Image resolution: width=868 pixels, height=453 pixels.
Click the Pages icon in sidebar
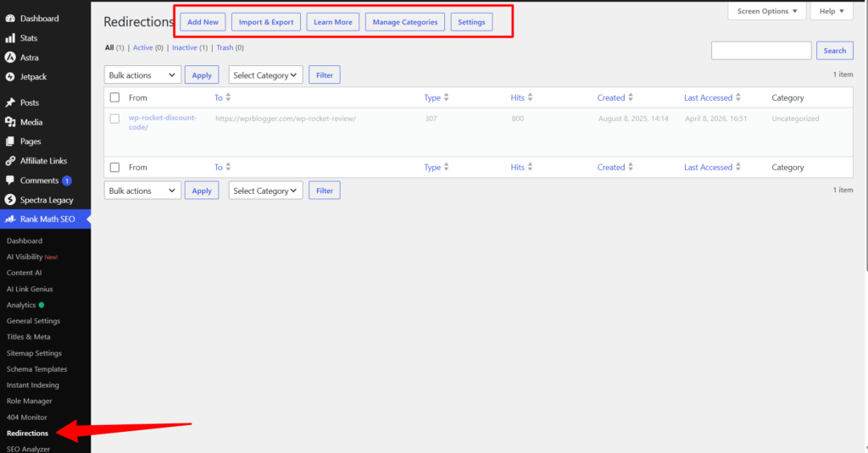(x=10, y=141)
